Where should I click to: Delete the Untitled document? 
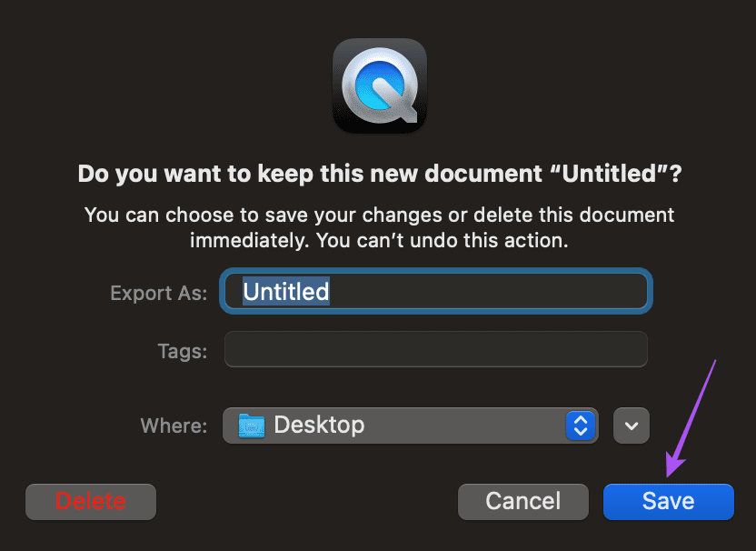pos(91,501)
